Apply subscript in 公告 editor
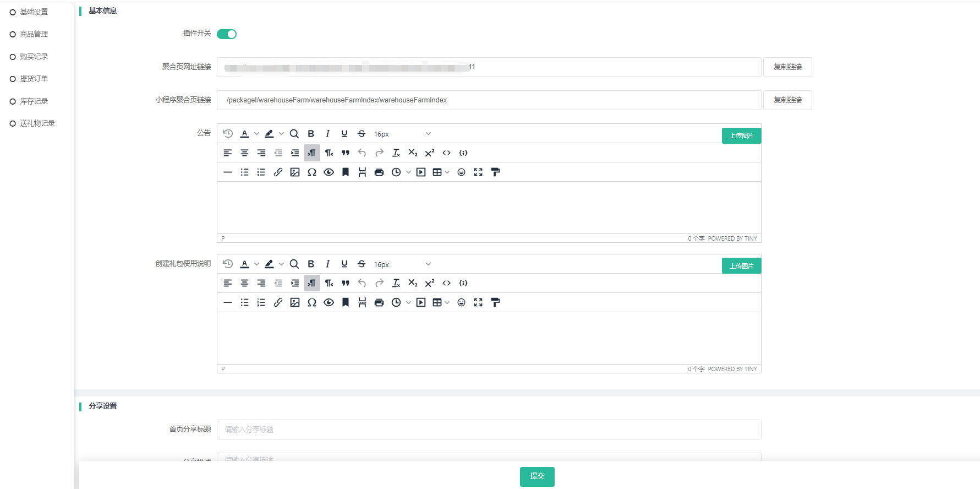 click(413, 153)
